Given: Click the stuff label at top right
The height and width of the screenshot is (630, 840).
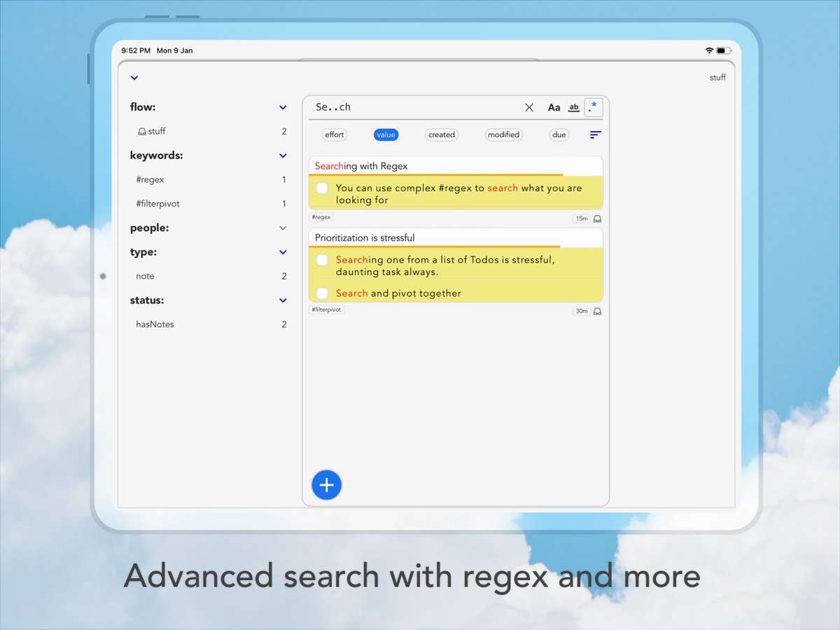Looking at the screenshot, I should click(717, 78).
